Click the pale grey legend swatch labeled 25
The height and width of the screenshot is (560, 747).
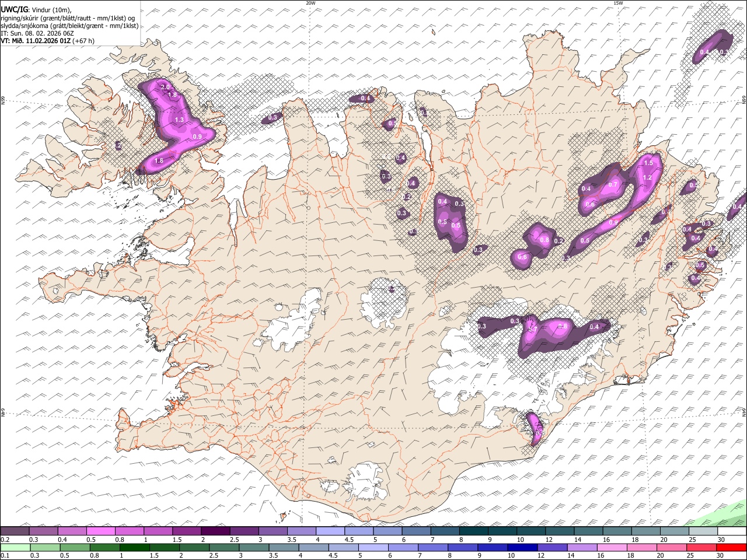point(704,531)
